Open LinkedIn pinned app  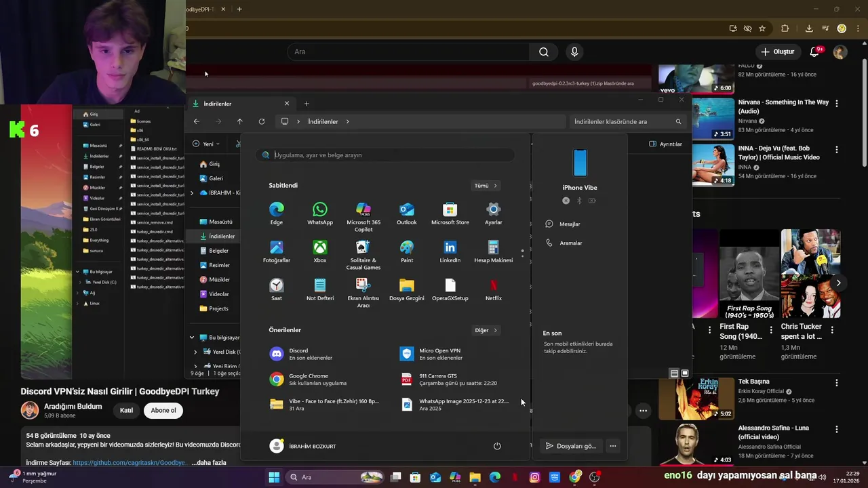pos(450,251)
